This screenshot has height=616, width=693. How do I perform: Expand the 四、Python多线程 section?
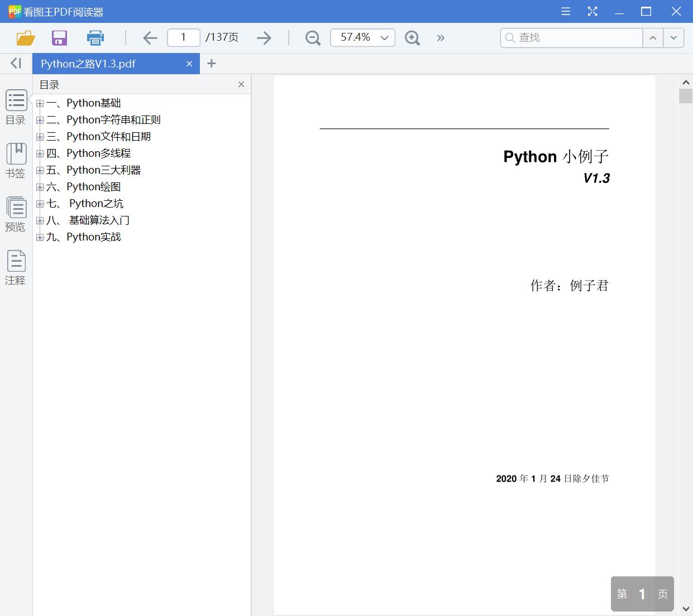pyautogui.click(x=39, y=153)
